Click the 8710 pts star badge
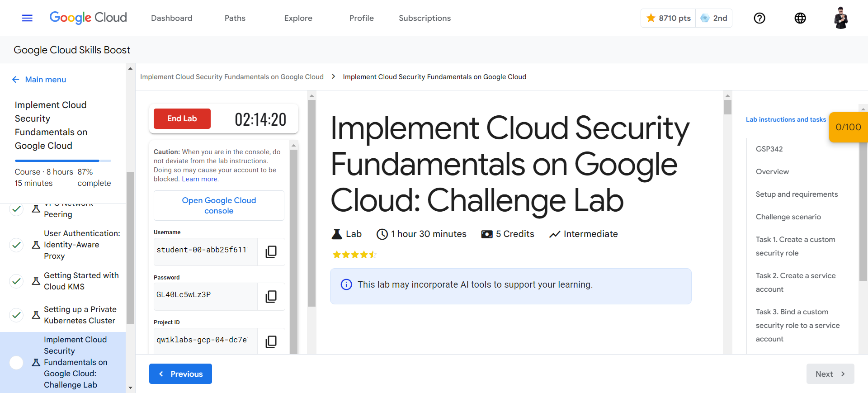The image size is (868, 393). [668, 18]
